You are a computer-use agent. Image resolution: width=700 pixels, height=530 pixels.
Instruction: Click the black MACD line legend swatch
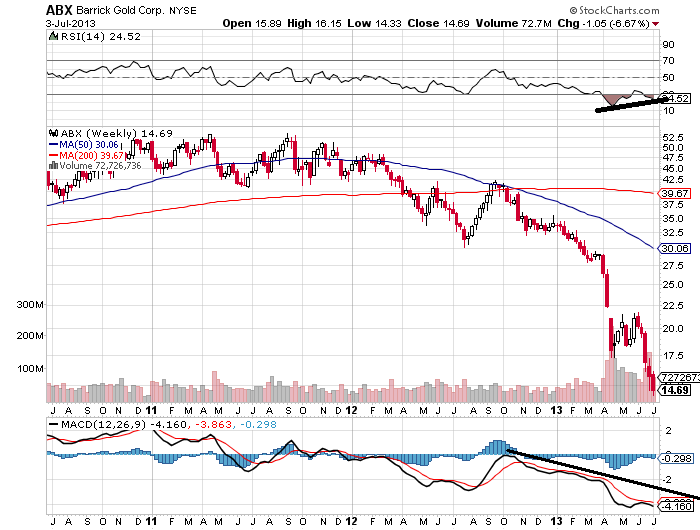point(53,424)
